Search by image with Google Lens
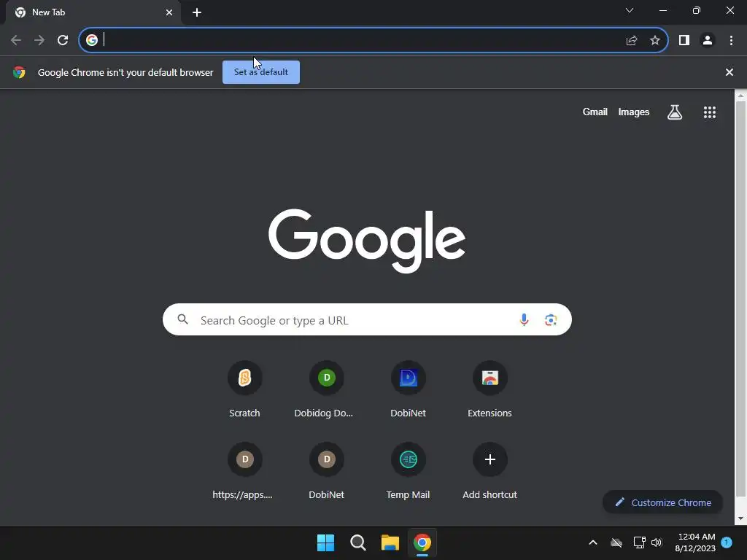Viewport: 747px width, 560px height. click(x=551, y=319)
